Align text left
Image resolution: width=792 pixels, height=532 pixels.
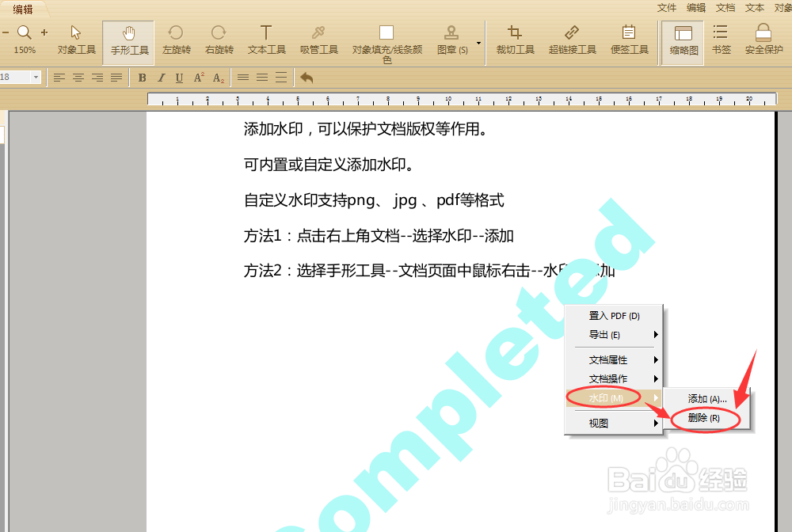tap(59, 78)
